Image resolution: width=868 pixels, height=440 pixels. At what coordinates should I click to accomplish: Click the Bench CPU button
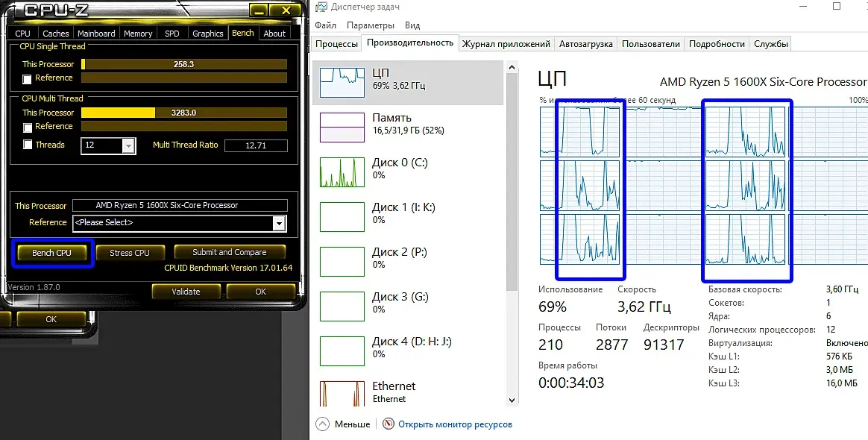point(52,252)
